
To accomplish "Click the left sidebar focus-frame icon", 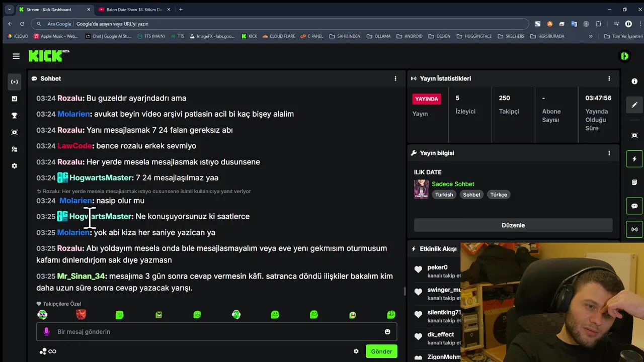I will tap(14, 132).
